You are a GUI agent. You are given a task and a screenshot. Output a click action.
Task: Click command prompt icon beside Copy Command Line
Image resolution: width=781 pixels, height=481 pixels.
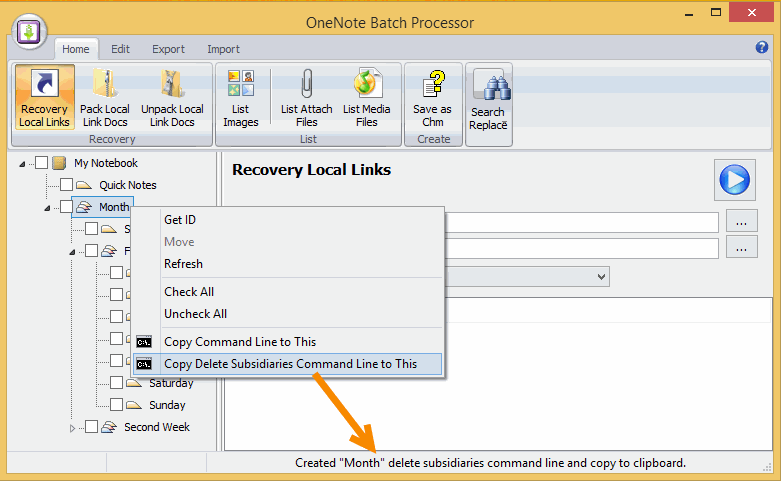[144, 342]
